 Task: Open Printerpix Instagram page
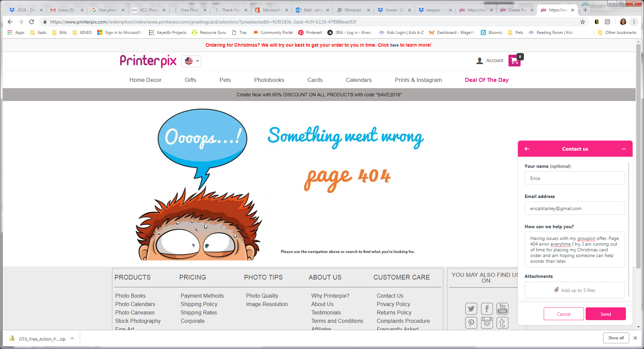pos(487,322)
